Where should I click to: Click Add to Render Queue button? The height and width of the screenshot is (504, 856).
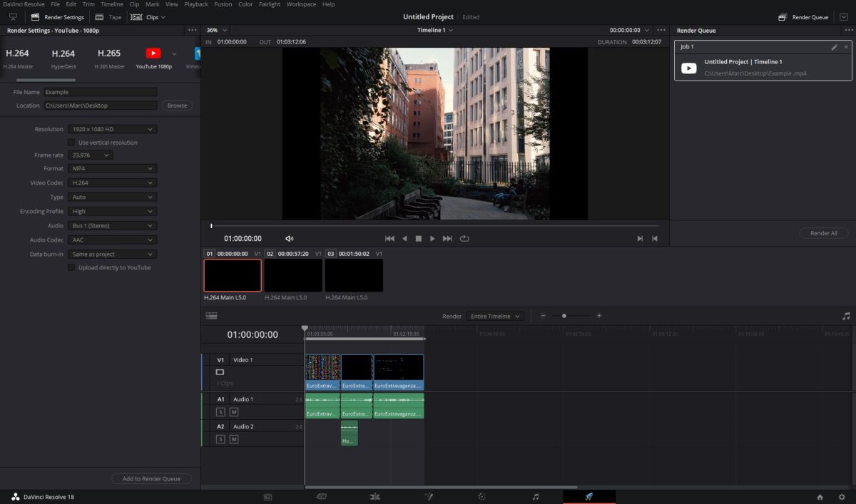pos(151,479)
